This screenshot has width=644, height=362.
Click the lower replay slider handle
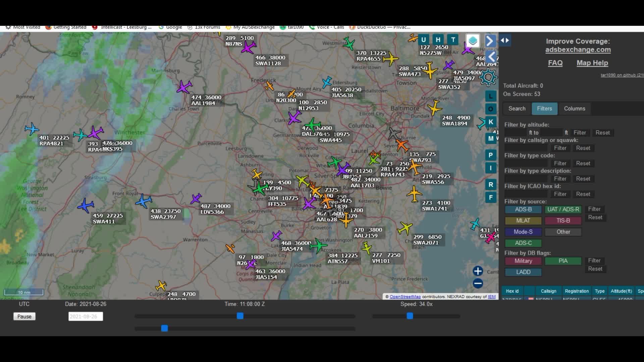pos(164,328)
